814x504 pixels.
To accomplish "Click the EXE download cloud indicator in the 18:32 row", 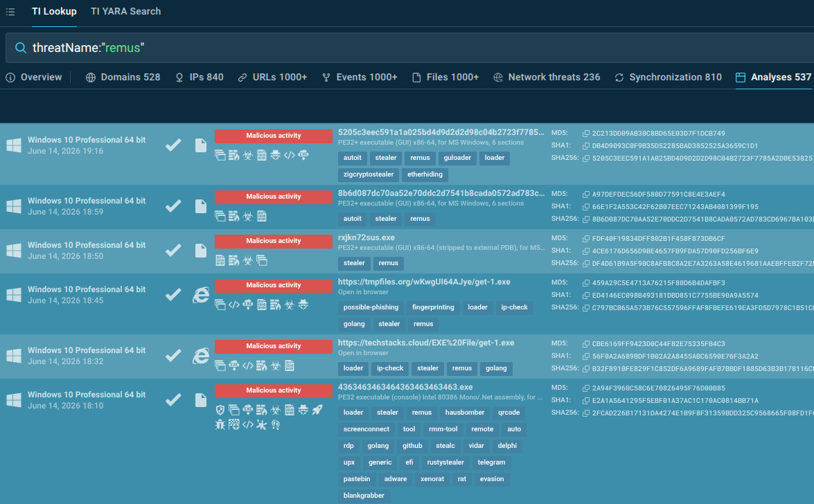I will 233,366.
